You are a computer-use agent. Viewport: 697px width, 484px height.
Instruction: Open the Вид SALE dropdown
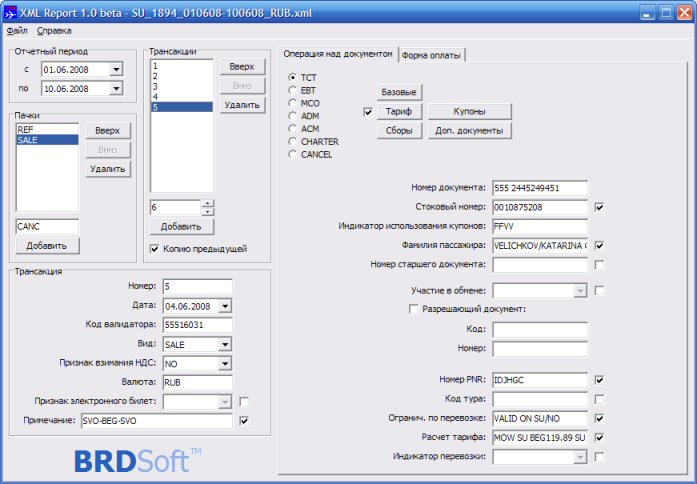click(x=225, y=344)
